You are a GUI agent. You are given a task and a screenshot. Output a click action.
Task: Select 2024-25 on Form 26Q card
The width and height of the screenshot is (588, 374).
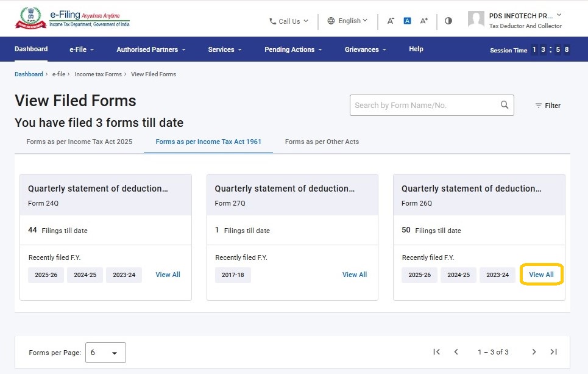(459, 275)
